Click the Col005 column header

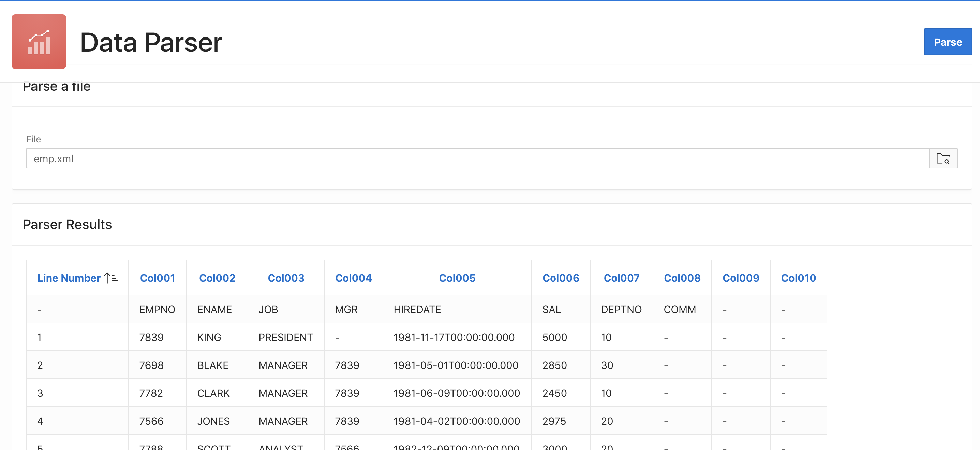click(457, 278)
